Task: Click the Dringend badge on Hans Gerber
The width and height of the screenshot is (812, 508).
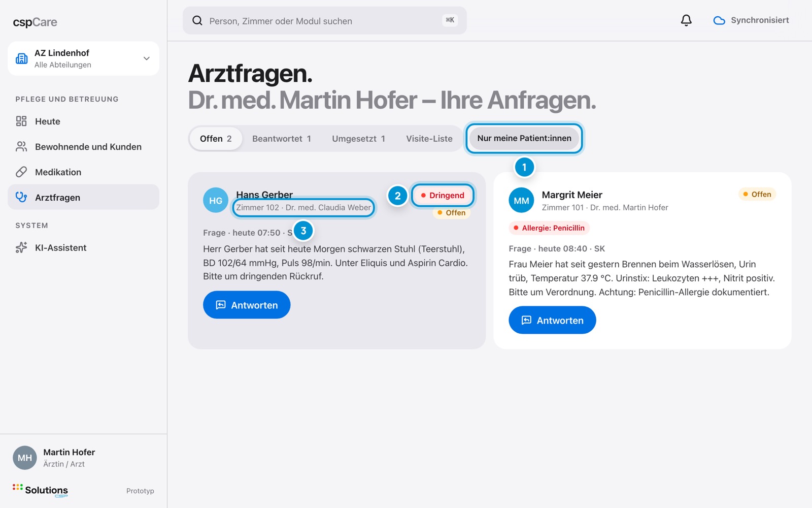Action: tap(443, 195)
